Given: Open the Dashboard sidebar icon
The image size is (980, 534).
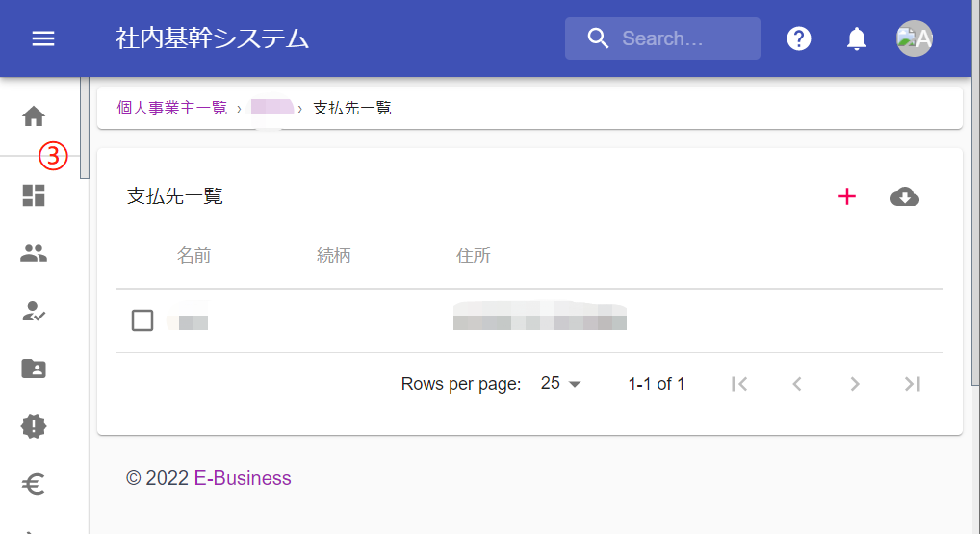Looking at the screenshot, I should coord(34,195).
